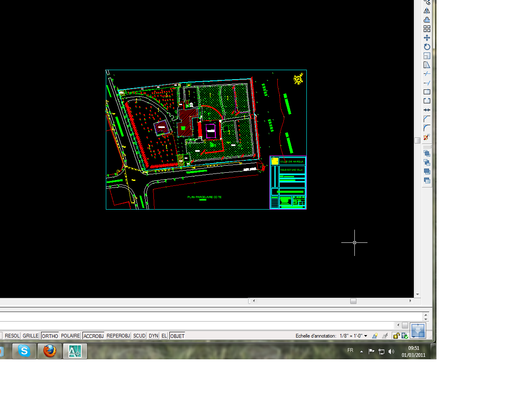The height and width of the screenshot is (420, 525).
Task: Click the "PLAN PARCELAIRE COTE" drawing title text
Action: [204, 197]
